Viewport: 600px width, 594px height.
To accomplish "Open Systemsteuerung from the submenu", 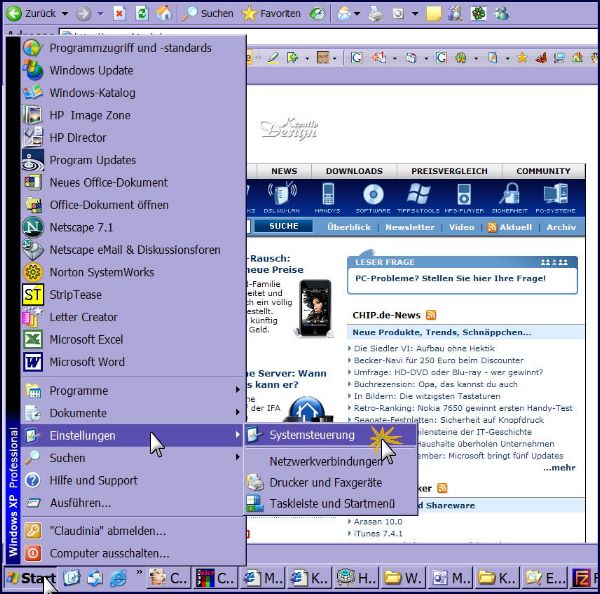I will [331, 435].
